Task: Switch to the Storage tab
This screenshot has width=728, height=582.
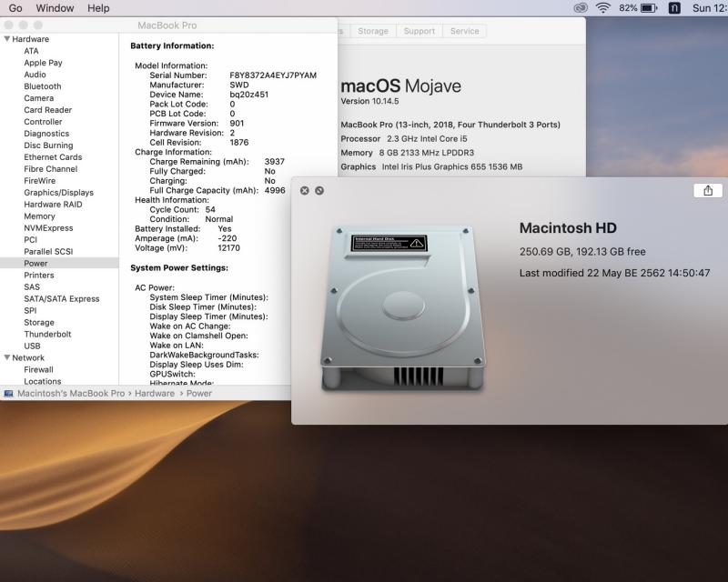Action: click(373, 31)
